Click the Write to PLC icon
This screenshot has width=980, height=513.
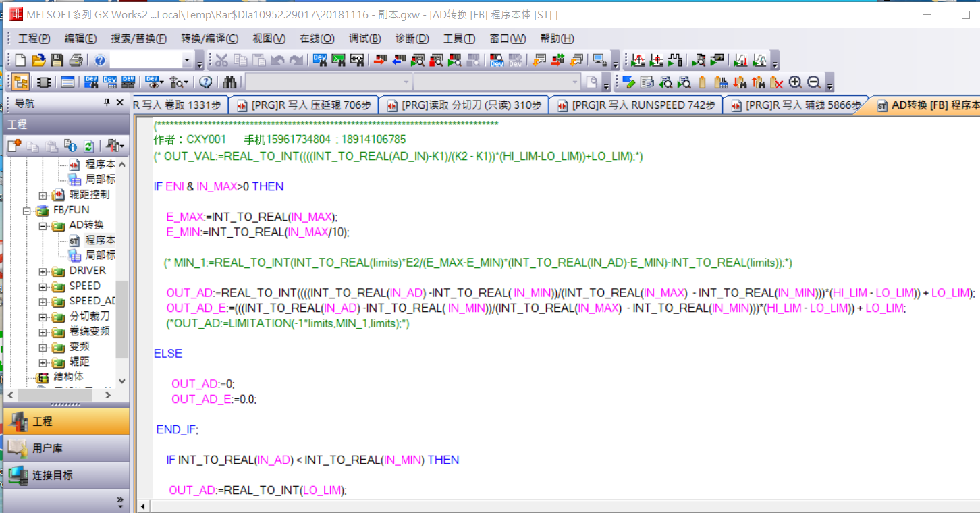379,61
